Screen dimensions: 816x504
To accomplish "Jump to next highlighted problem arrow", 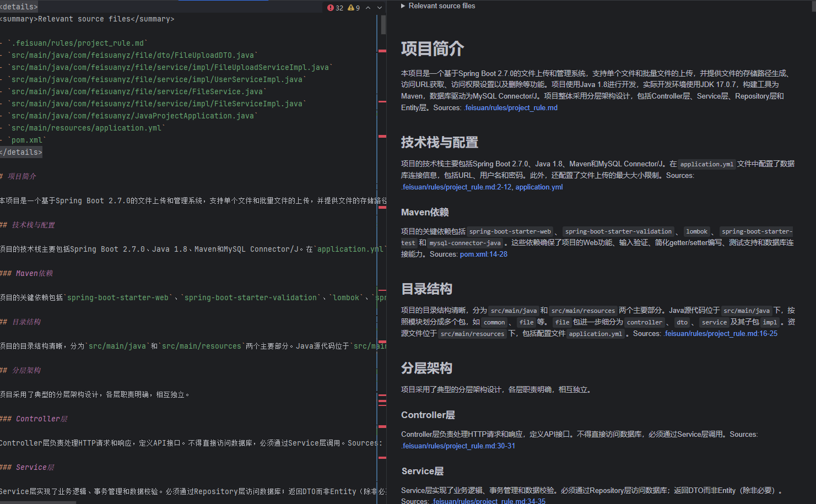I will click(380, 8).
